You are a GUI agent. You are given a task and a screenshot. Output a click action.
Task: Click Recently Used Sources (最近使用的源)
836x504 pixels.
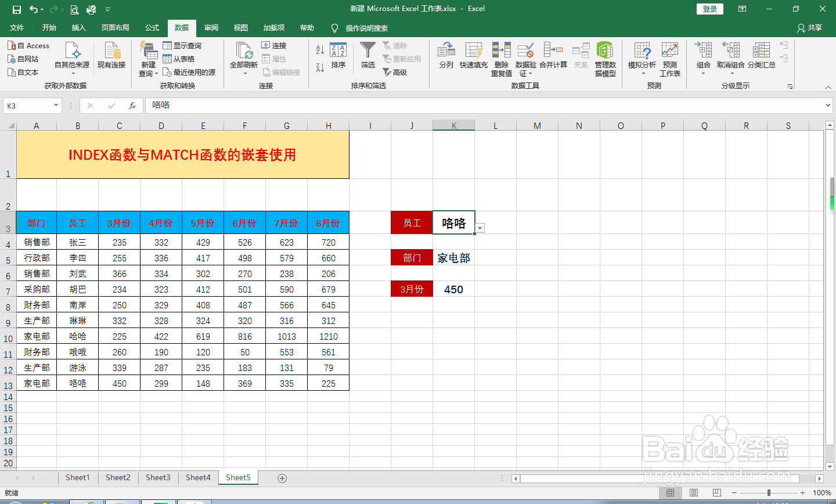pyautogui.click(x=189, y=72)
